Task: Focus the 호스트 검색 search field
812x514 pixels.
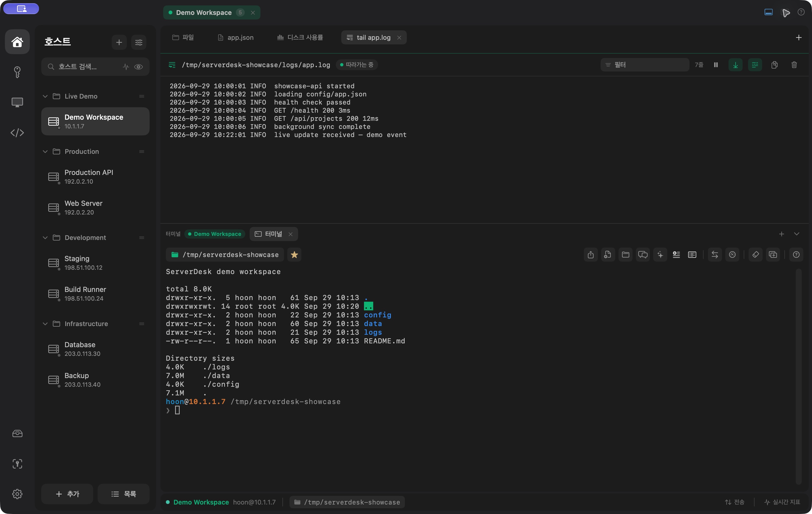Action: [x=95, y=67]
